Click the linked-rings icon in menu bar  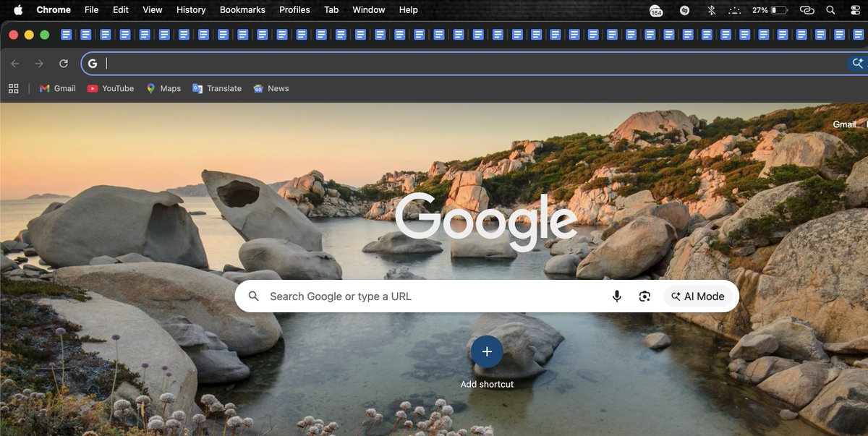point(807,10)
